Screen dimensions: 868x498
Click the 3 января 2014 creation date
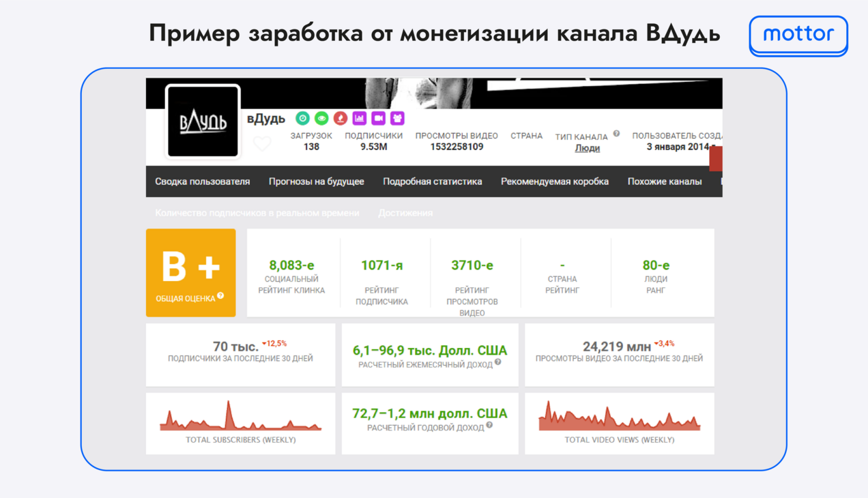tap(680, 147)
